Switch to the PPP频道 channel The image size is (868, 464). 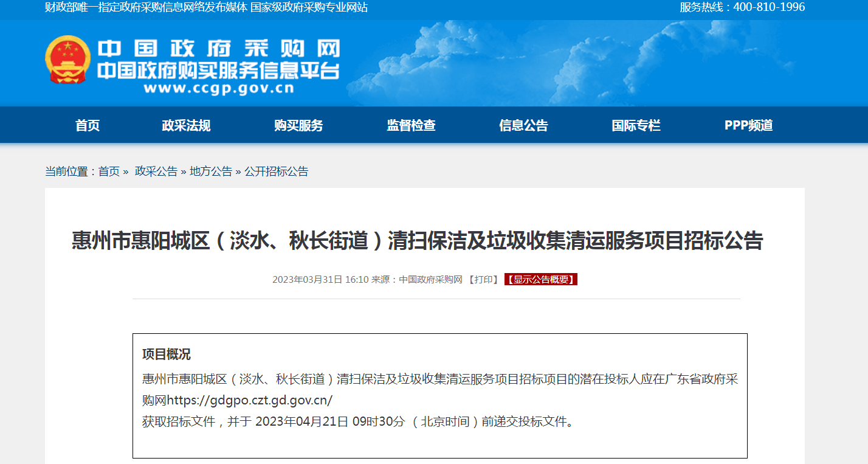click(748, 125)
